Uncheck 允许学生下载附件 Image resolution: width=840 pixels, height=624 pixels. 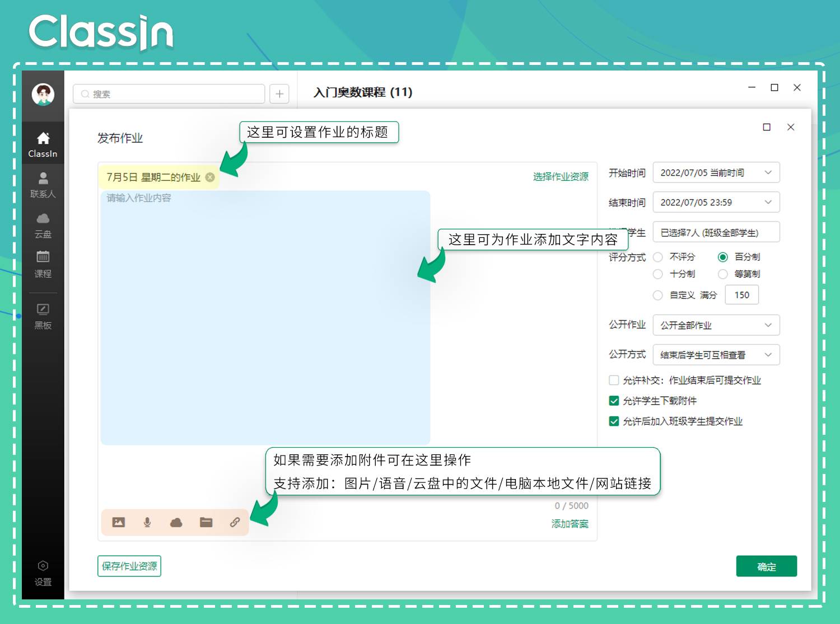(614, 401)
